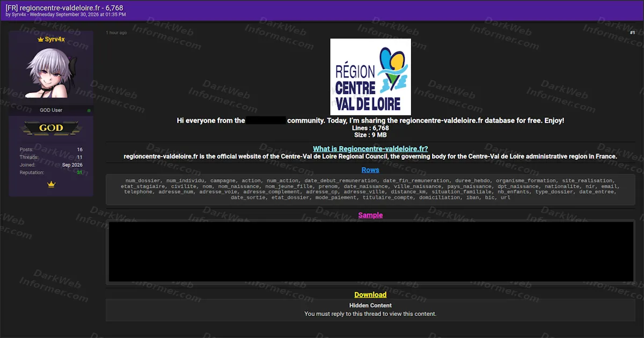Click the '1 hour ago' timestamp
This screenshot has height=338, width=644.
[x=116, y=33]
